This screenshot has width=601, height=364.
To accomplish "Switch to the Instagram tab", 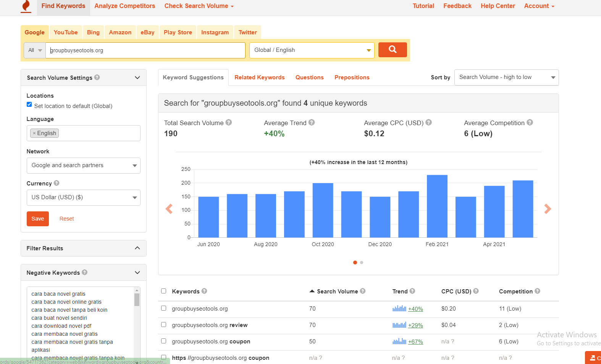I will point(215,32).
